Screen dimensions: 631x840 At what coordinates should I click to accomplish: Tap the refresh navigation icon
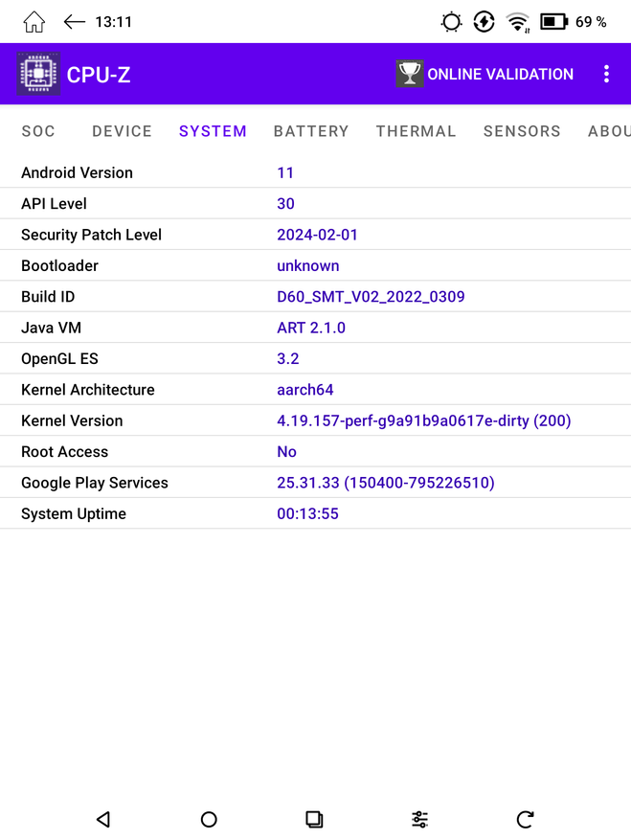click(x=525, y=819)
